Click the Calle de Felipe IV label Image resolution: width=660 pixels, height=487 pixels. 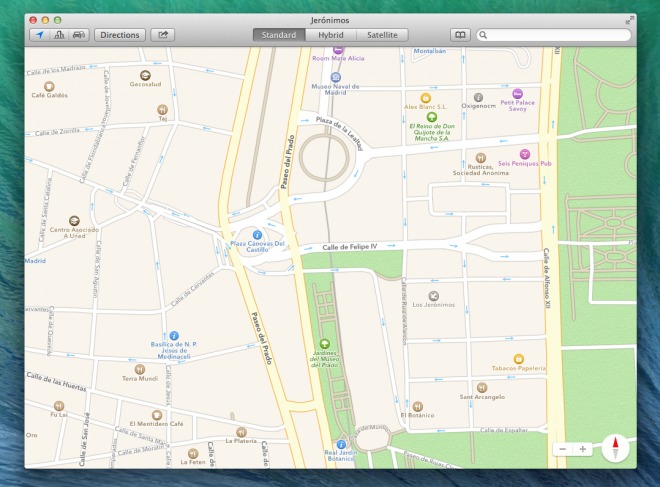[349, 247]
